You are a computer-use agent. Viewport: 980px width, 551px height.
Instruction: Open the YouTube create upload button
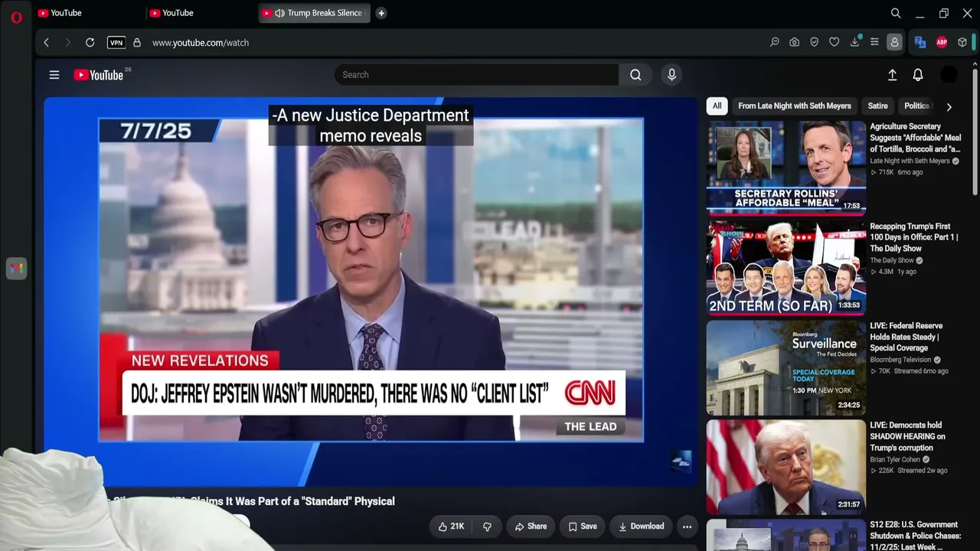[892, 75]
